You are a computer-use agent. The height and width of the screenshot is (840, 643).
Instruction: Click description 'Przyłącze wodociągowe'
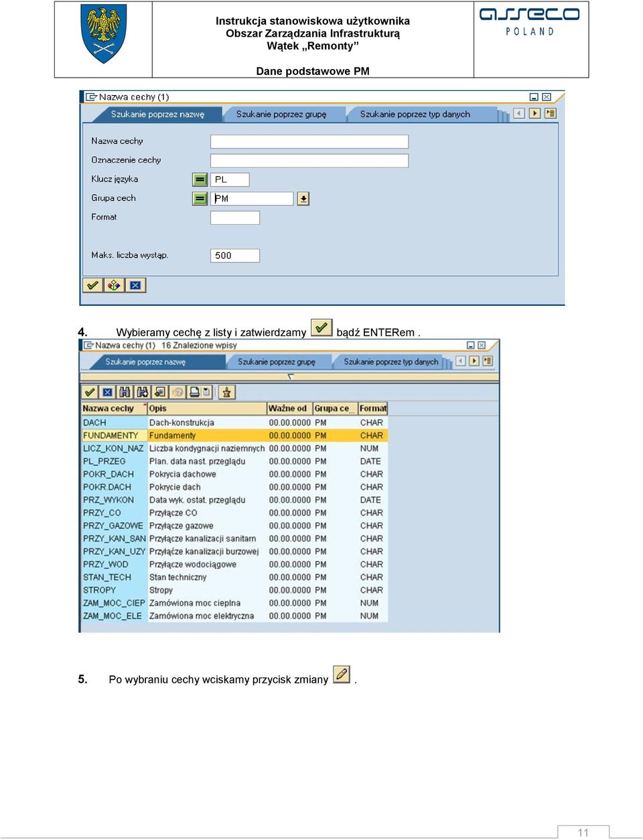[193, 564]
